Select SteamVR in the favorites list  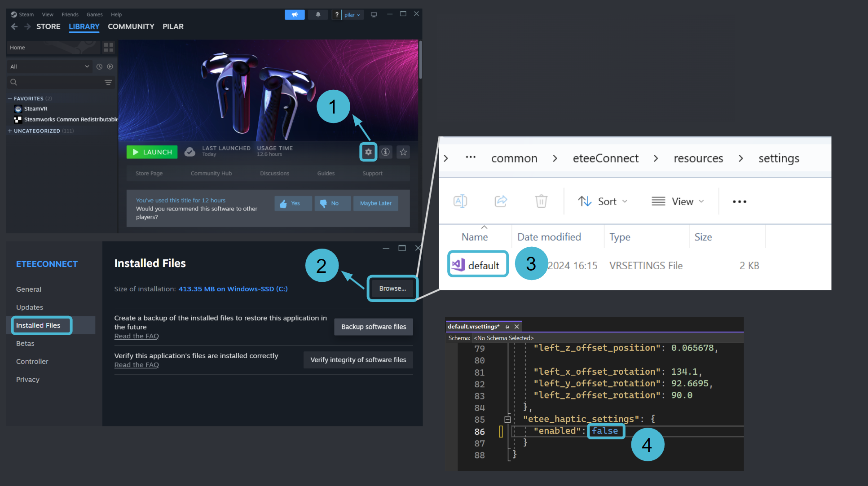(x=35, y=109)
